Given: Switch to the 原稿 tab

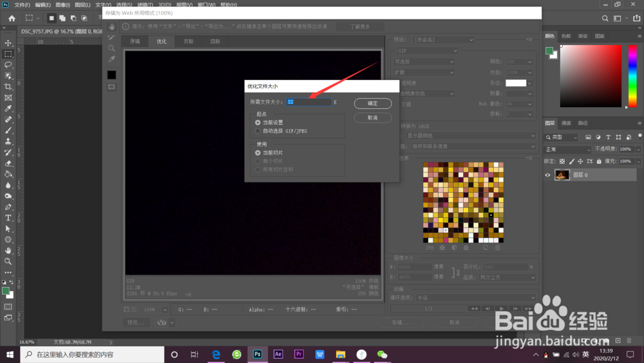Looking at the screenshot, I should pyautogui.click(x=135, y=41).
